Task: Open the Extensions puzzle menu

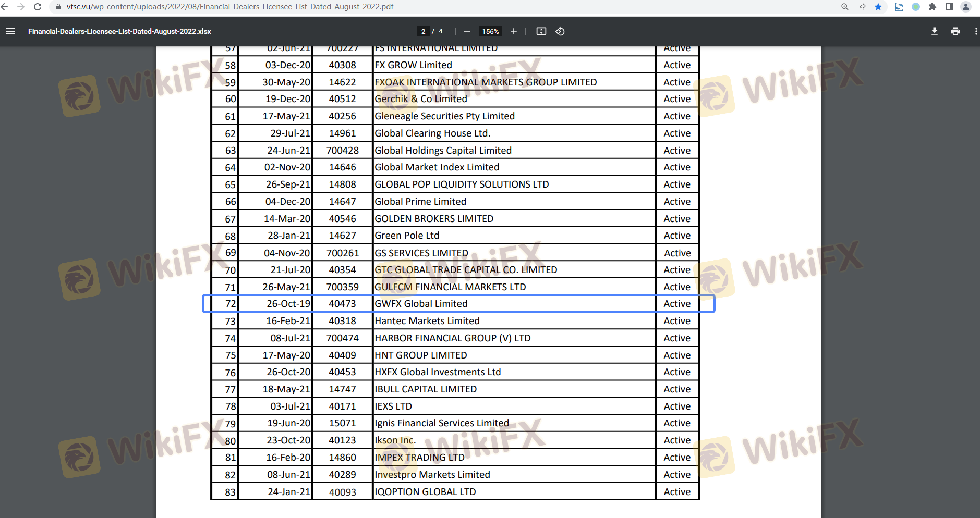Action: [x=933, y=7]
